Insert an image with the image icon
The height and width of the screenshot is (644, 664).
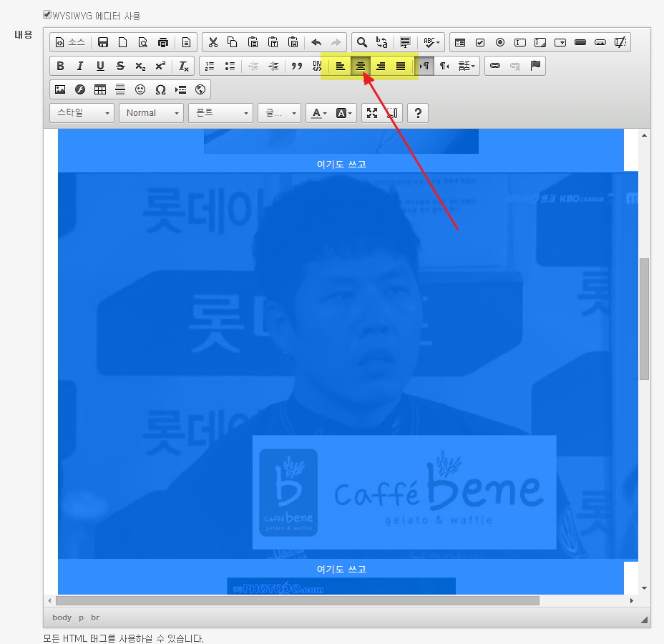[x=60, y=90]
